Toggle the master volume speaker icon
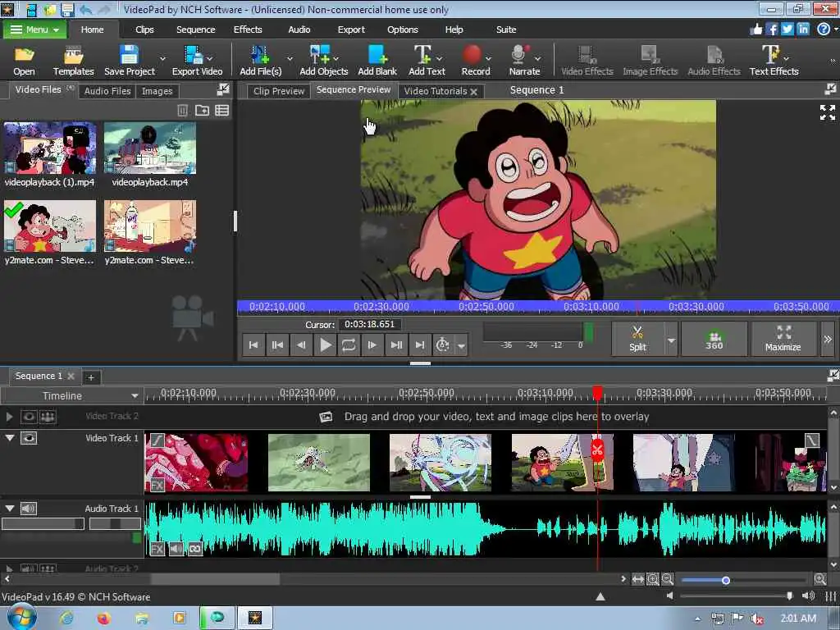Viewport: 840px width, 630px height. 808,596
